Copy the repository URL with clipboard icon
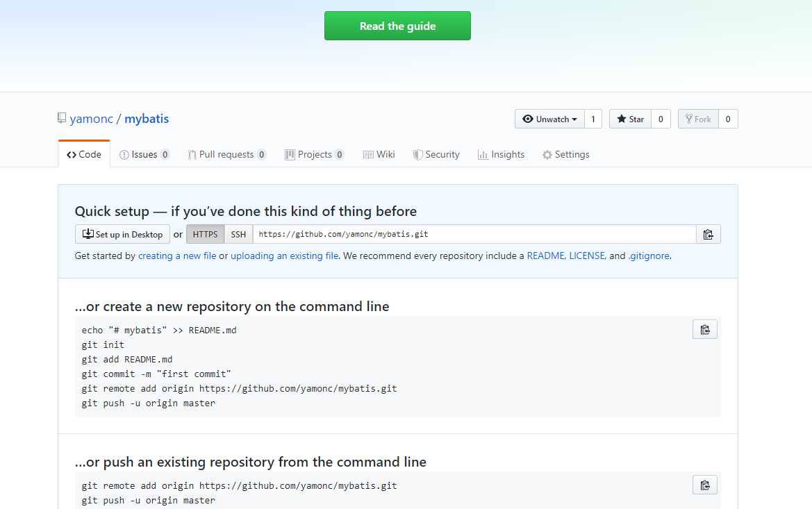 (x=708, y=235)
